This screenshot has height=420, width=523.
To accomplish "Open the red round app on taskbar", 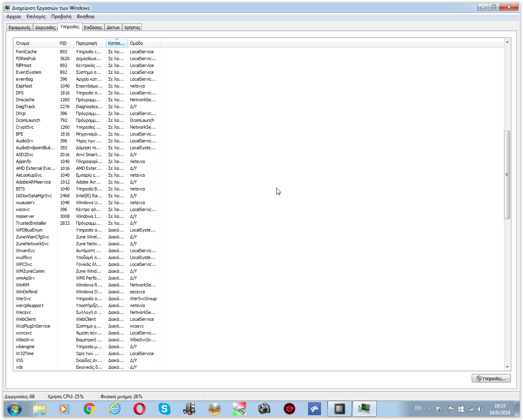I will [x=289, y=409].
